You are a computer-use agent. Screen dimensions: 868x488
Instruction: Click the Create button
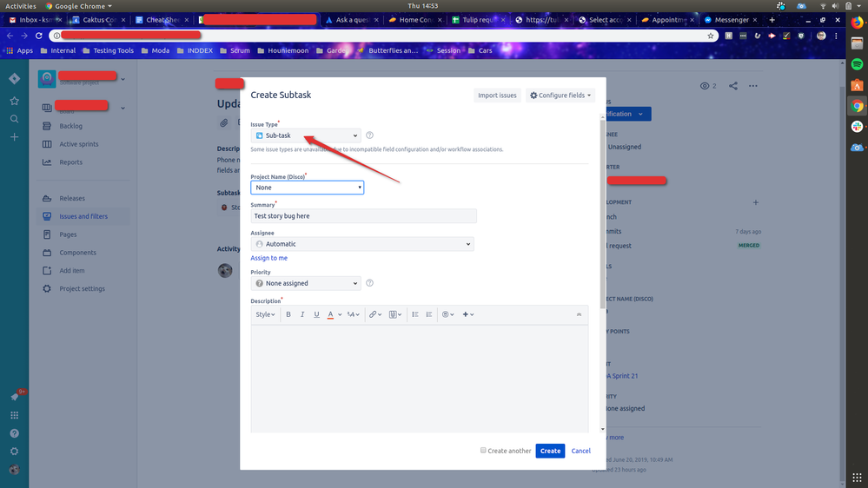[550, 451]
